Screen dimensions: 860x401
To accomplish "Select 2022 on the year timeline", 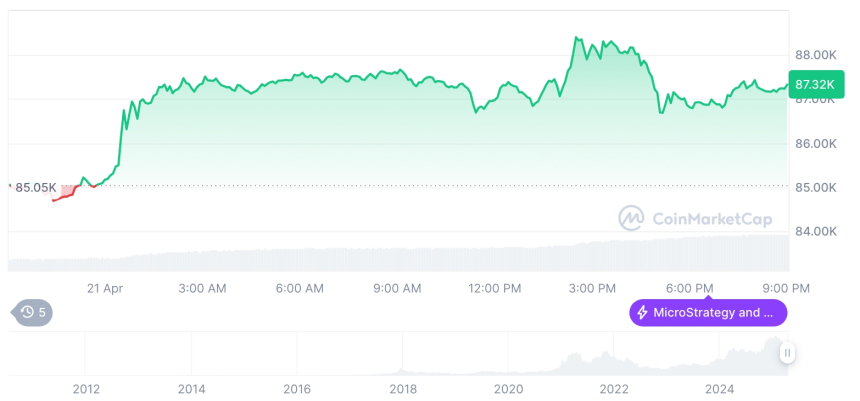I will click(614, 388).
